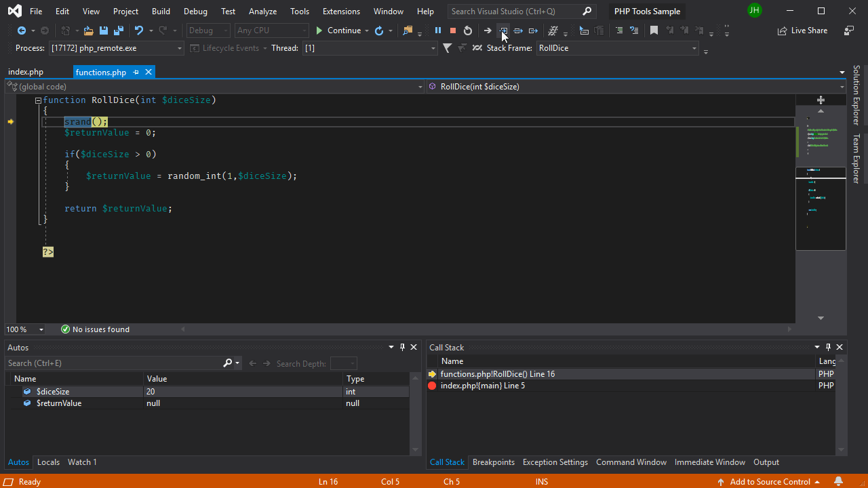Viewport: 868px width, 488px height.
Task: Click the Undo arrow icon
Action: click(139, 30)
